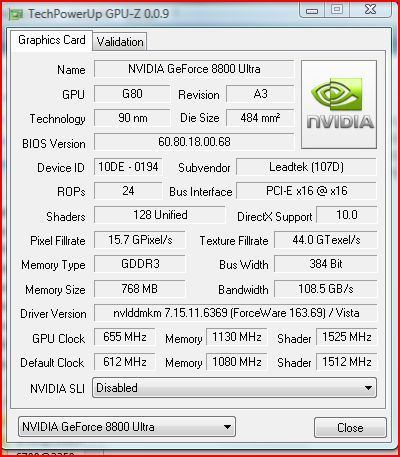Minimize the GPU-Z window
The image size is (400, 457).
[312, 10]
